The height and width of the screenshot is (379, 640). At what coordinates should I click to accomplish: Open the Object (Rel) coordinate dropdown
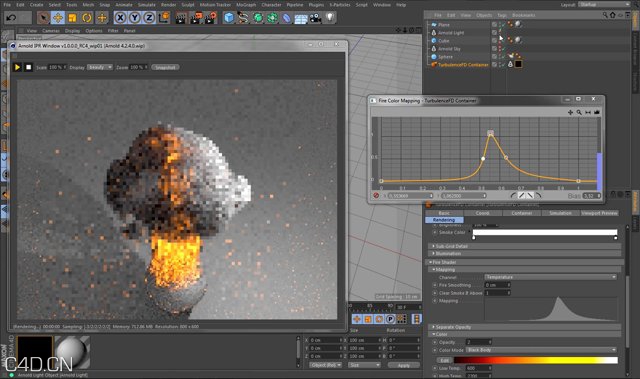point(325,365)
